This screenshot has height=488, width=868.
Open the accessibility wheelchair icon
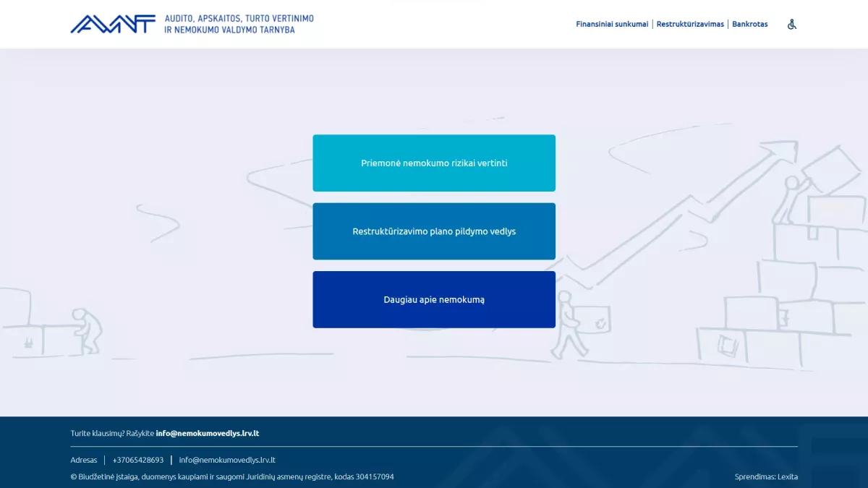(792, 24)
